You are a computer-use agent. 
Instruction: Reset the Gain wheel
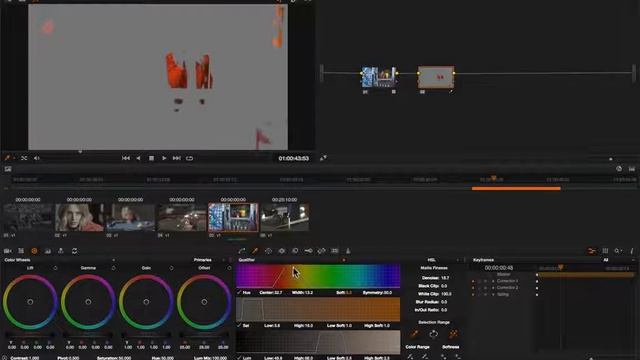click(171, 268)
